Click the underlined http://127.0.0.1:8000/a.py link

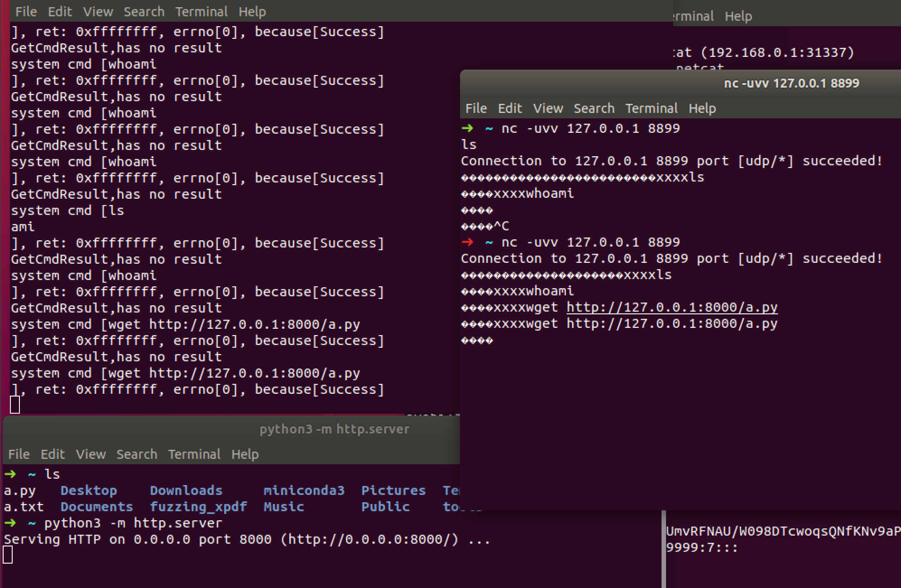pos(672,308)
